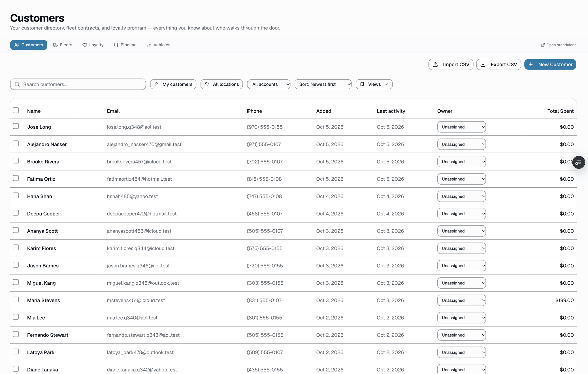
Task: Click the truck icon on Fleets tab
Action: (x=55, y=45)
